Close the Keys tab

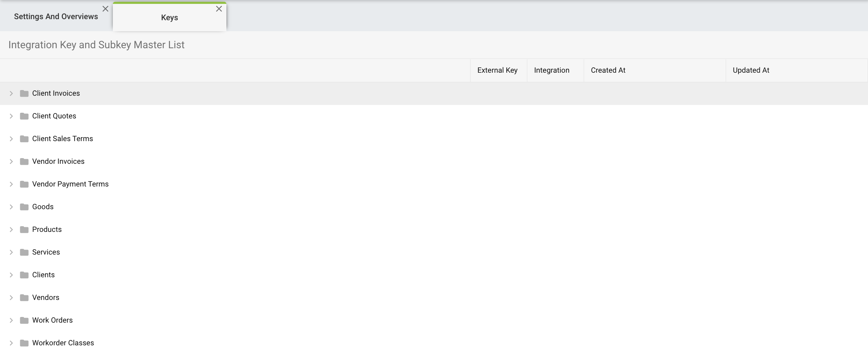pyautogui.click(x=219, y=9)
